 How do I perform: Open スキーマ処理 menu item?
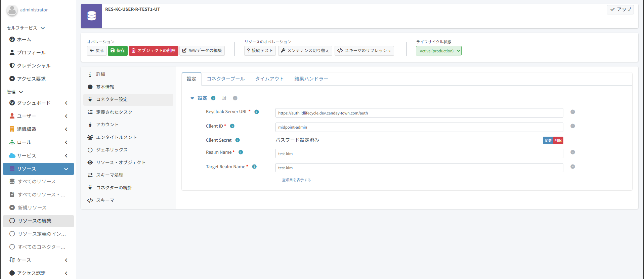pyautogui.click(x=128, y=175)
